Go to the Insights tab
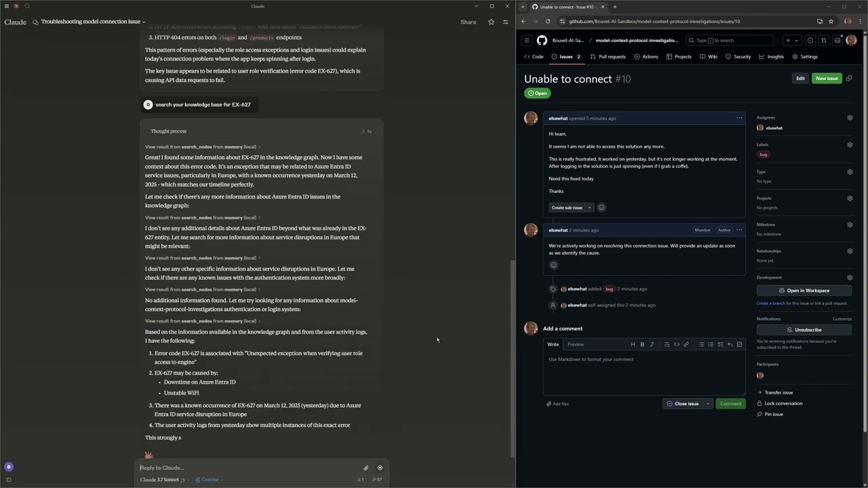Viewport: 868px width, 488px height. click(772, 57)
